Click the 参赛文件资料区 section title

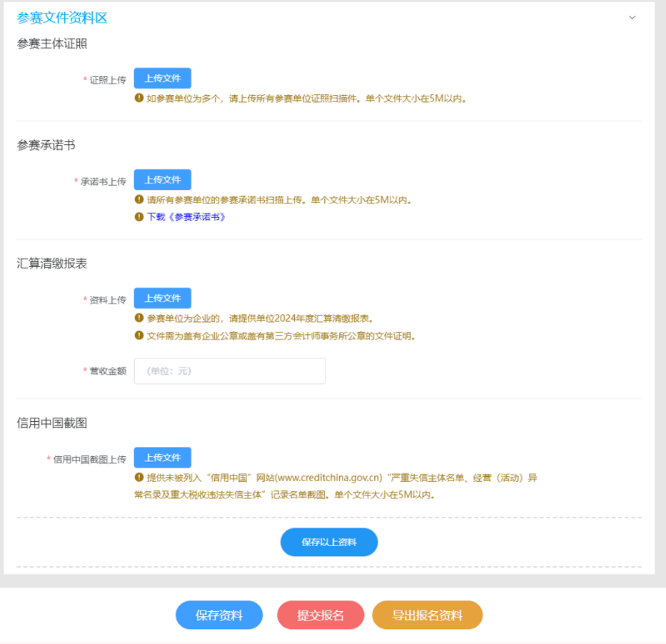[62, 18]
